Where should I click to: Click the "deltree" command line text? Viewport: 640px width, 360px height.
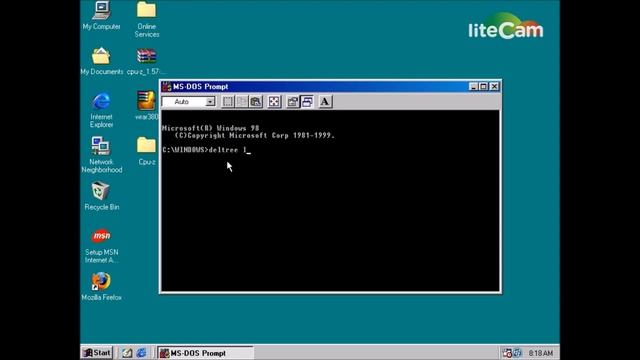pos(223,150)
